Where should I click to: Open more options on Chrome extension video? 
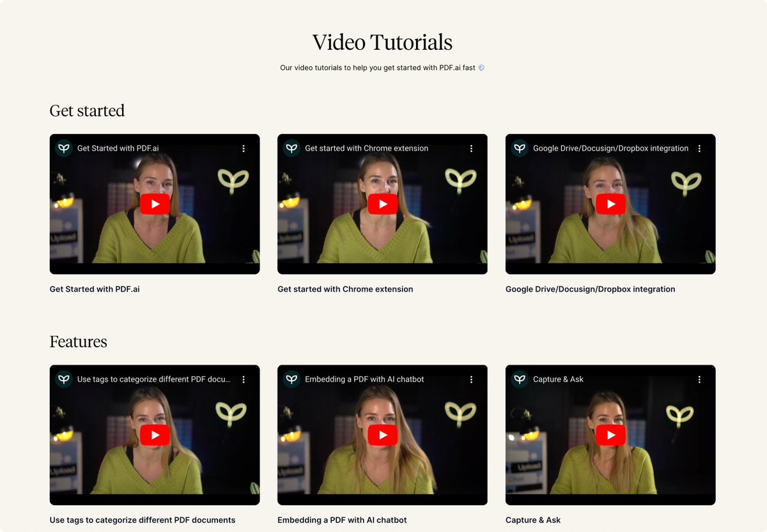tap(471, 148)
